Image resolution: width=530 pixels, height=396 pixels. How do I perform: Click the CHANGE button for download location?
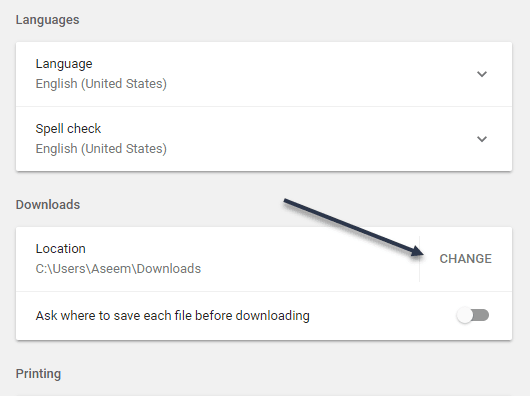click(465, 259)
